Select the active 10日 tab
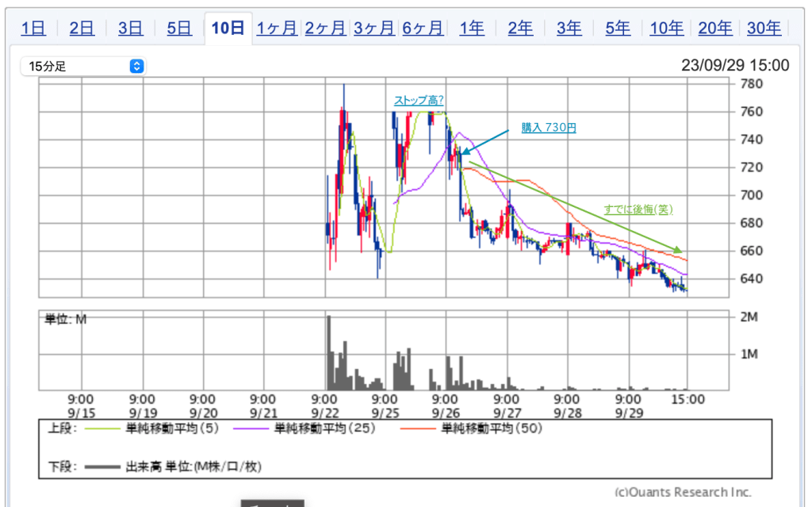Viewport: 812px width, 507px height. coord(228,29)
